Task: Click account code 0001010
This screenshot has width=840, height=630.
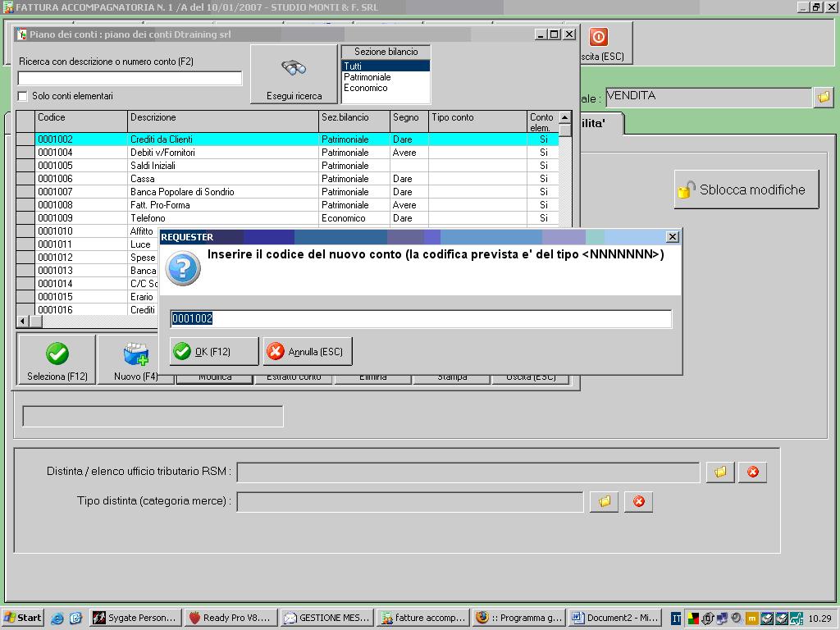Action: pos(55,231)
